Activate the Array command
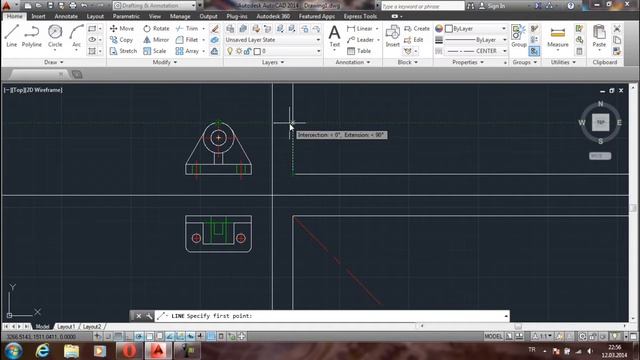 (187, 51)
